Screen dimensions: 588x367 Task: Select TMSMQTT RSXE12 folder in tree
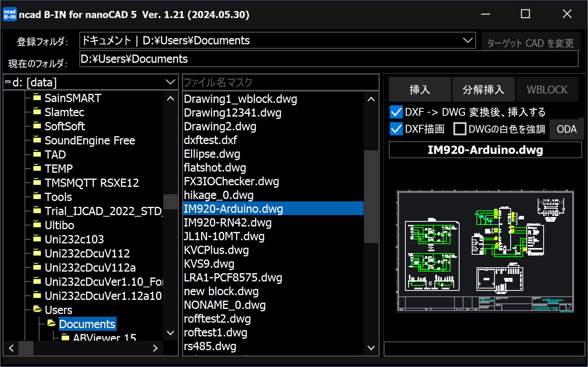tap(92, 183)
